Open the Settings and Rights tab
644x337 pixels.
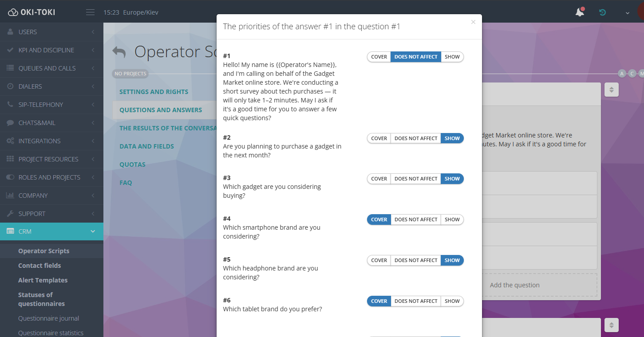coord(154,92)
